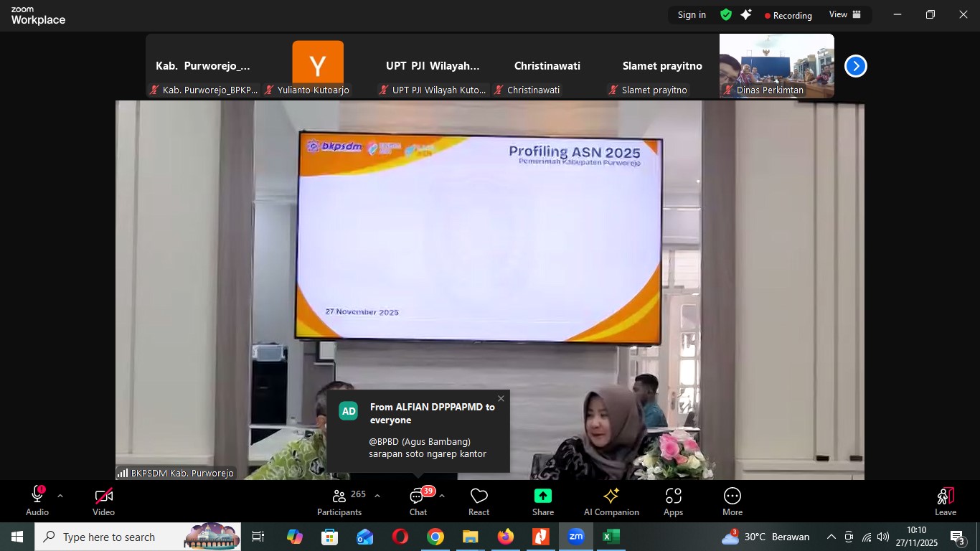Expand audio settings arrow next to Audio
This screenshot has width=980, height=551.
[x=60, y=496]
